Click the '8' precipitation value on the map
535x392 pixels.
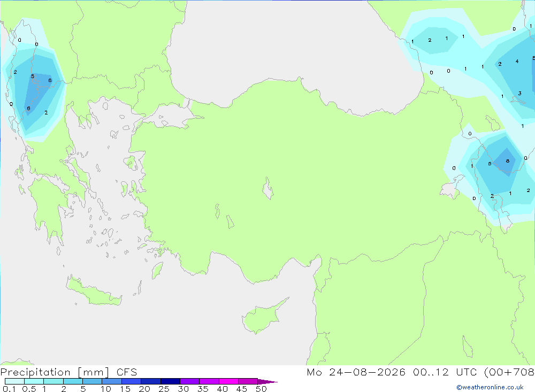tap(507, 161)
